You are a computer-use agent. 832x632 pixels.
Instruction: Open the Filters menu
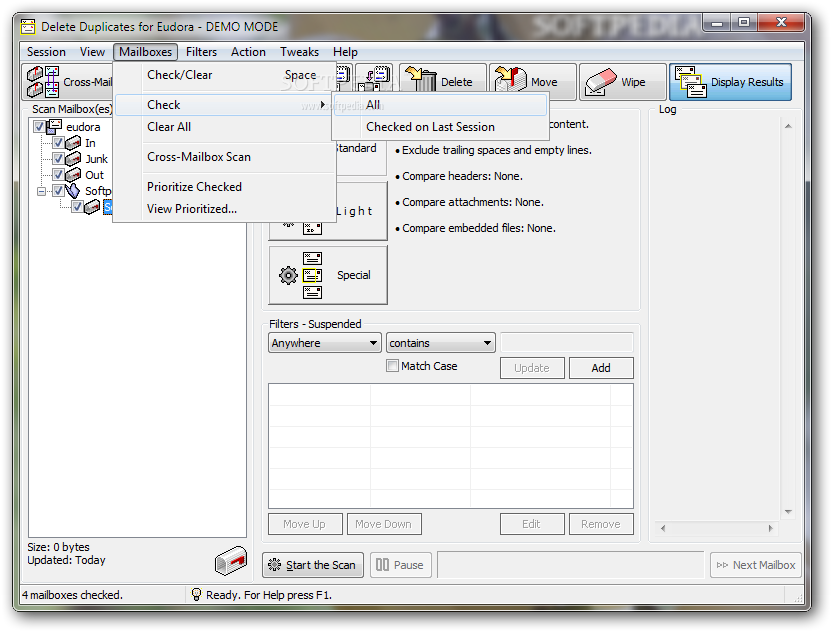tap(201, 52)
